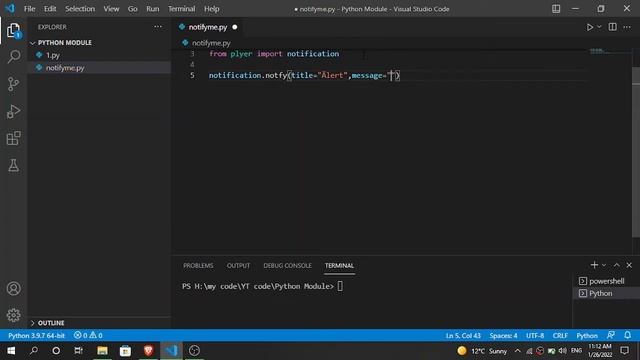Viewport: 640px width, 360px height.
Task: Open Run and Debug view
Action: (x=13, y=111)
